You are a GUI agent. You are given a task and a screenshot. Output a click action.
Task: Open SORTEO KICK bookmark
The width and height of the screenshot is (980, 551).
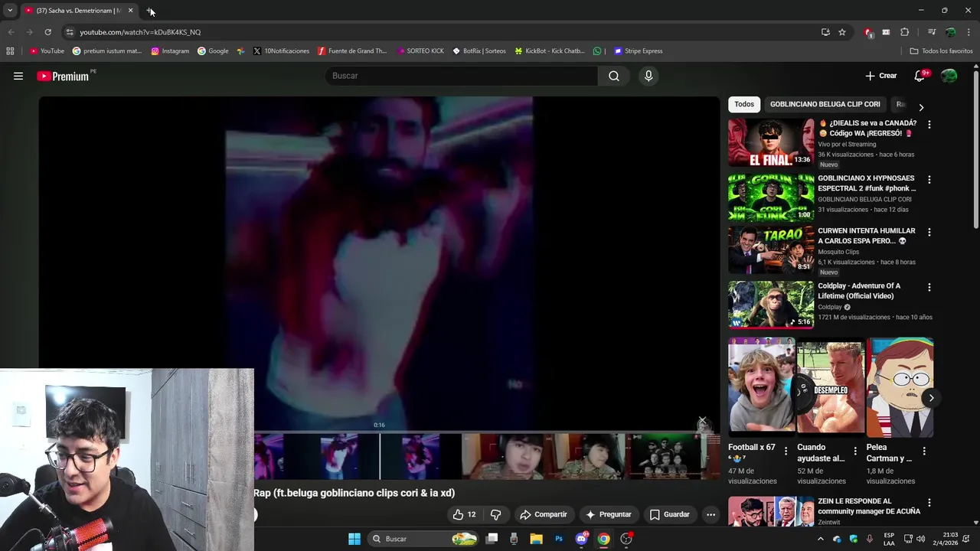[x=420, y=51]
